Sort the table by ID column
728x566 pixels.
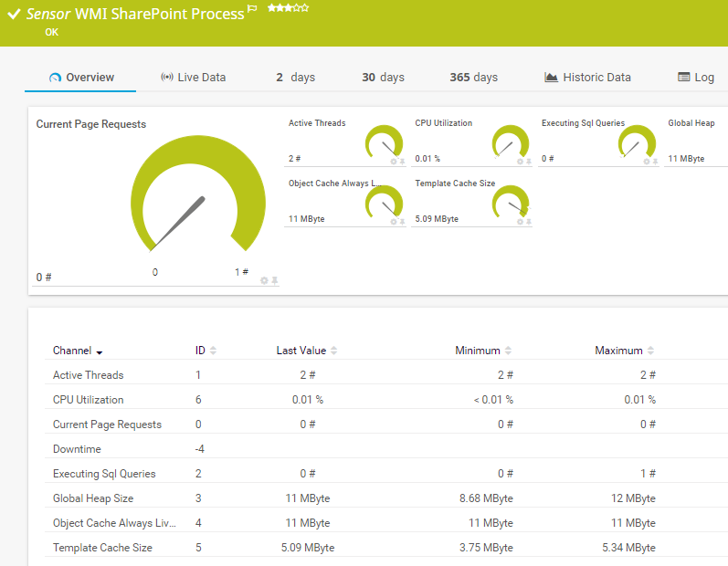pos(213,351)
